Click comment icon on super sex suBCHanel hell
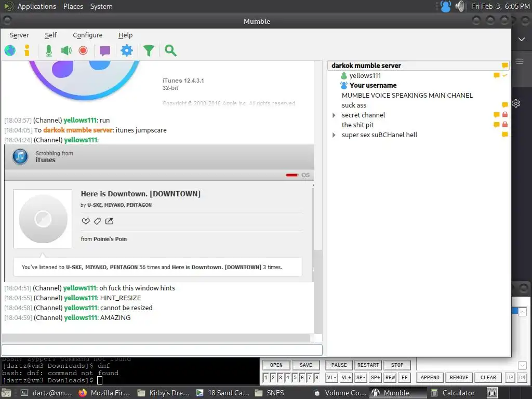 click(x=505, y=135)
